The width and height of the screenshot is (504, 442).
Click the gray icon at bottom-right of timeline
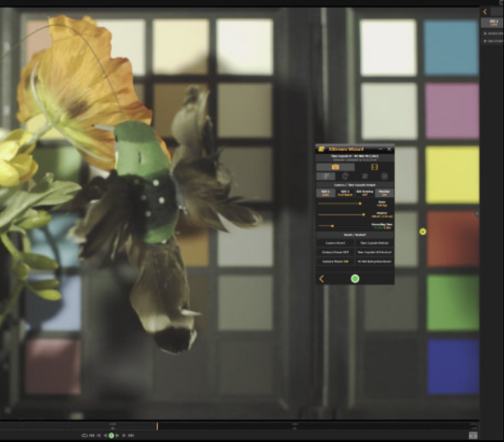pos(473,435)
